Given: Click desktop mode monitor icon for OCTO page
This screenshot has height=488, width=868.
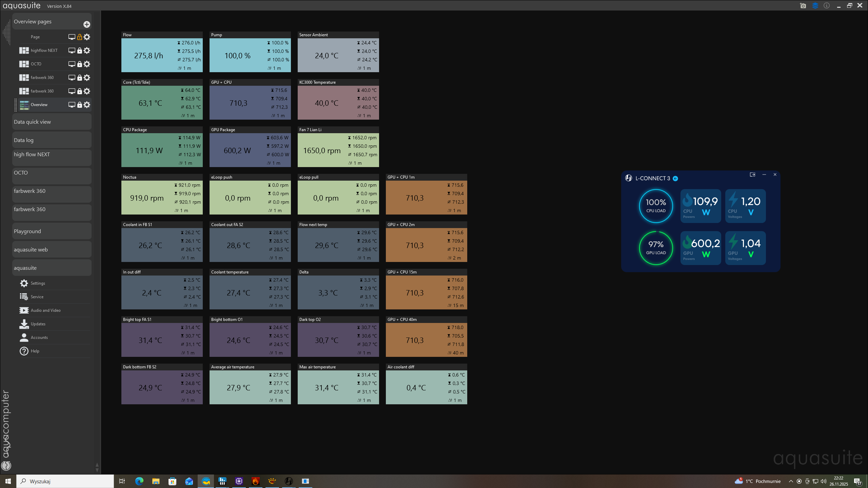Looking at the screenshot, I should [x=72, y=64].
